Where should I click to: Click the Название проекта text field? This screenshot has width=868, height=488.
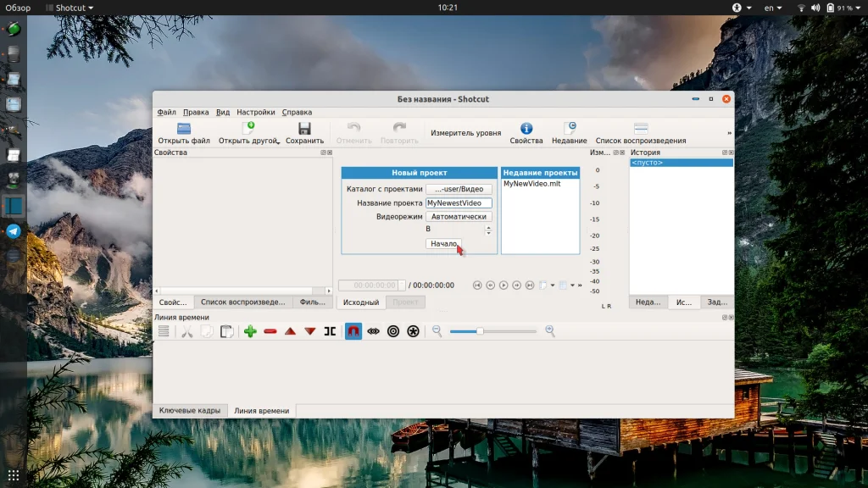point(459,203)
